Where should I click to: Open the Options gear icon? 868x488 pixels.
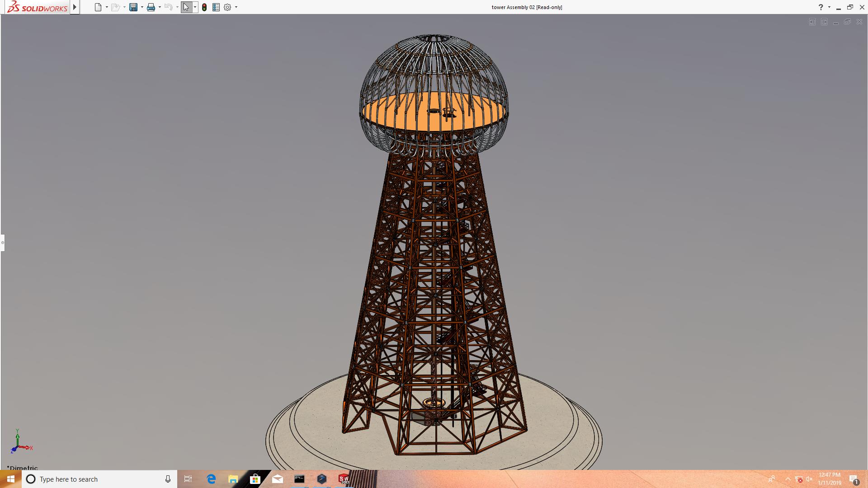(227, 7)
